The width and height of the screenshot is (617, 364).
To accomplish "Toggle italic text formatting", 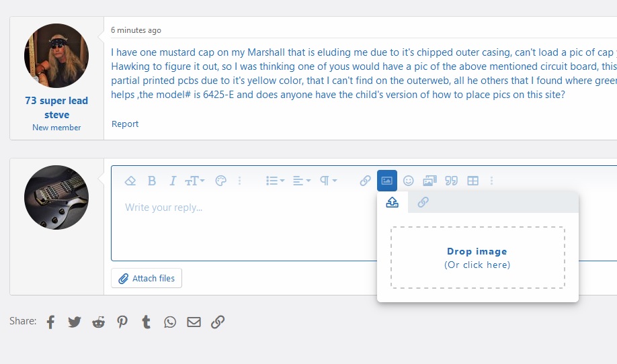I will click(173, 181).
